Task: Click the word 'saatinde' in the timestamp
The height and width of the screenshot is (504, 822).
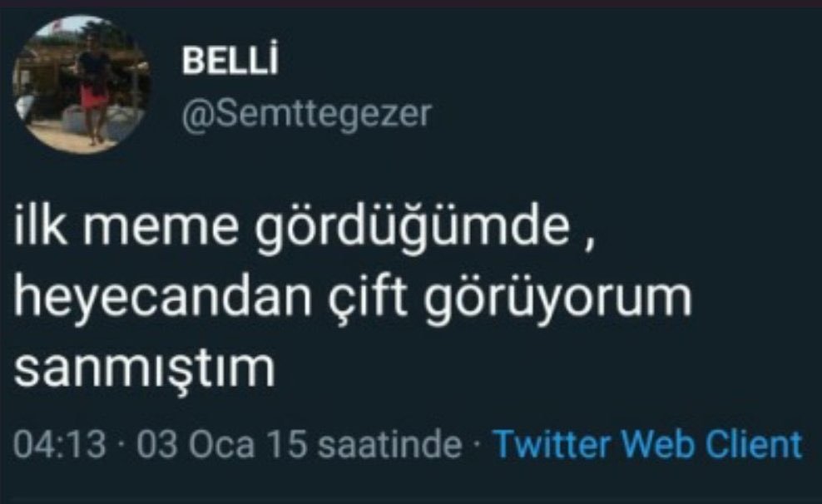Action: click(390, 445)
